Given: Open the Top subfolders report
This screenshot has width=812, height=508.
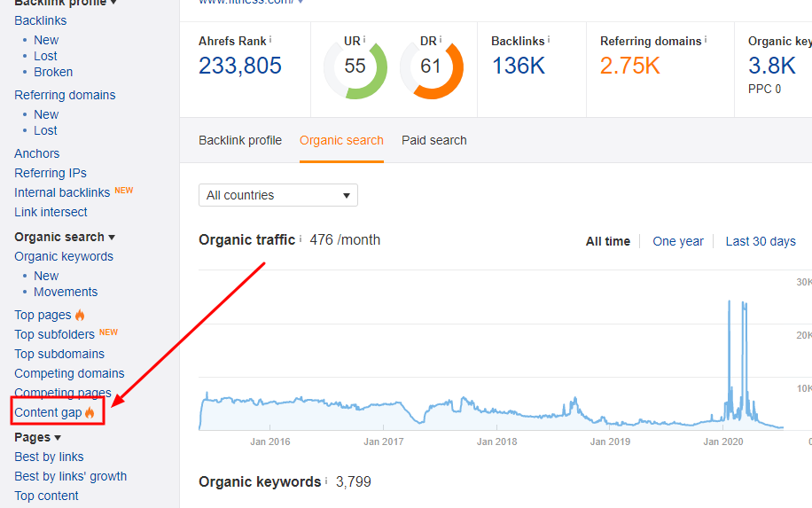Looking at the screenshot, I should [x=54, y=334].
